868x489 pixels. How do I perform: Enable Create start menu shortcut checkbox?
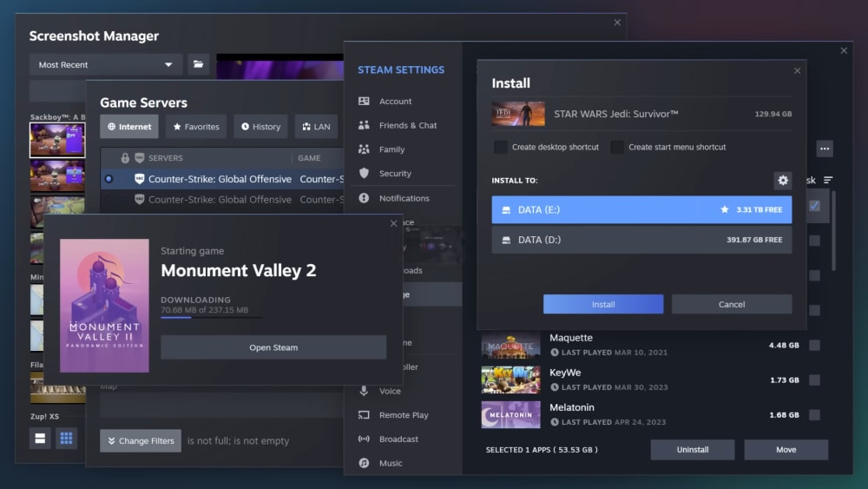click(x=617, y=148)
